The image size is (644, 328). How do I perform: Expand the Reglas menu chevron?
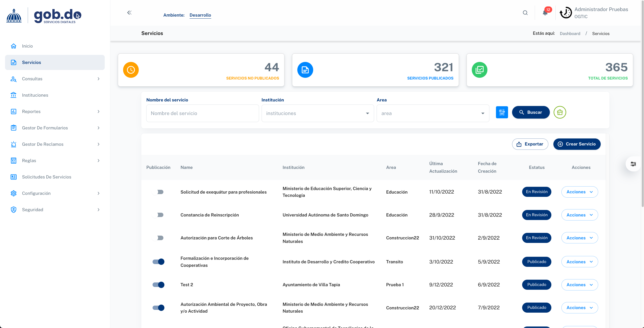point(98,161)
